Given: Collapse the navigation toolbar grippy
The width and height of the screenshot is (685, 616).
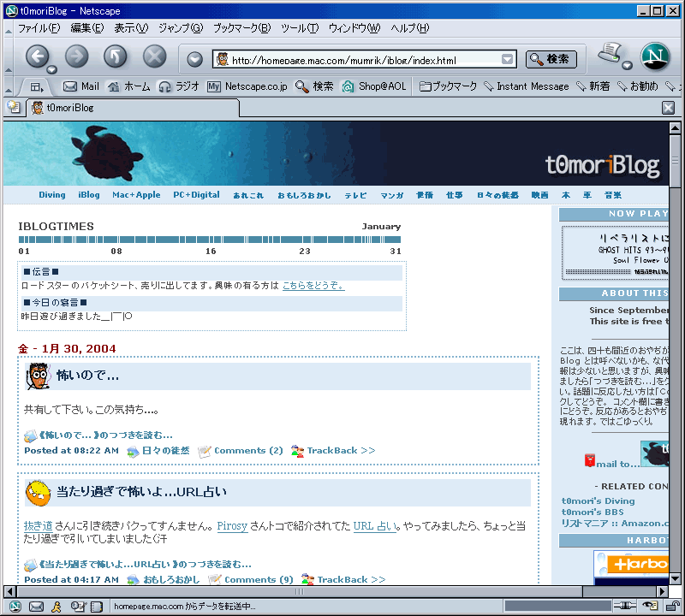Looking at the screenshot, I should tap(9, 56).
